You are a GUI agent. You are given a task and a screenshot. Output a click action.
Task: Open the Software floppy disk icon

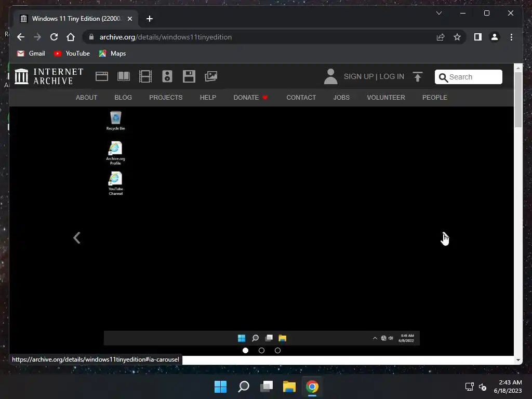pos(189,76)
